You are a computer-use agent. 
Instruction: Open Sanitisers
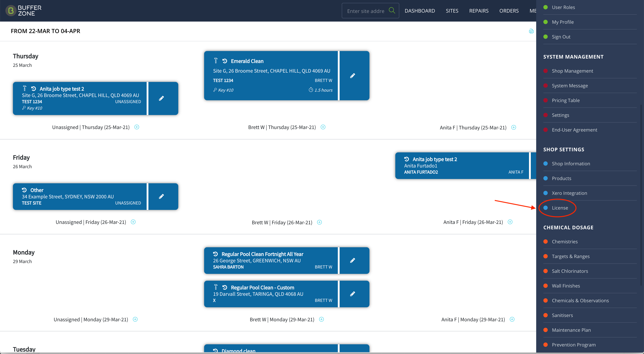pos(590,316)
